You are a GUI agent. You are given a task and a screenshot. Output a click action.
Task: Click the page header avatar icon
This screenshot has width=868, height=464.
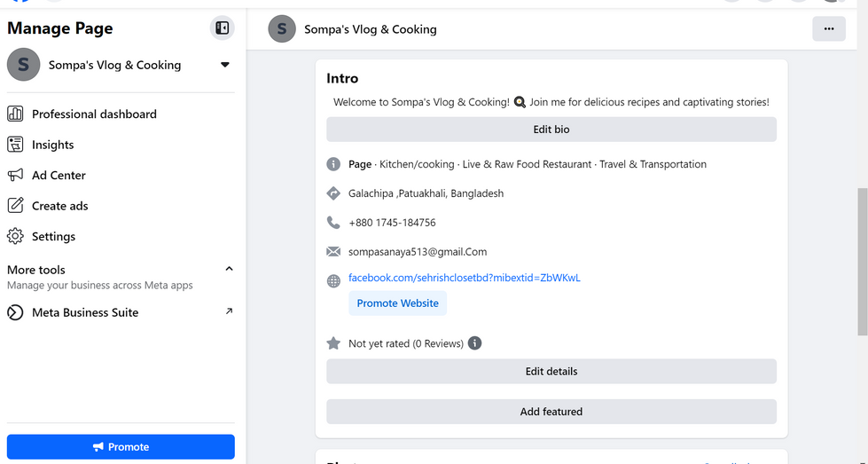pos(282,28)
